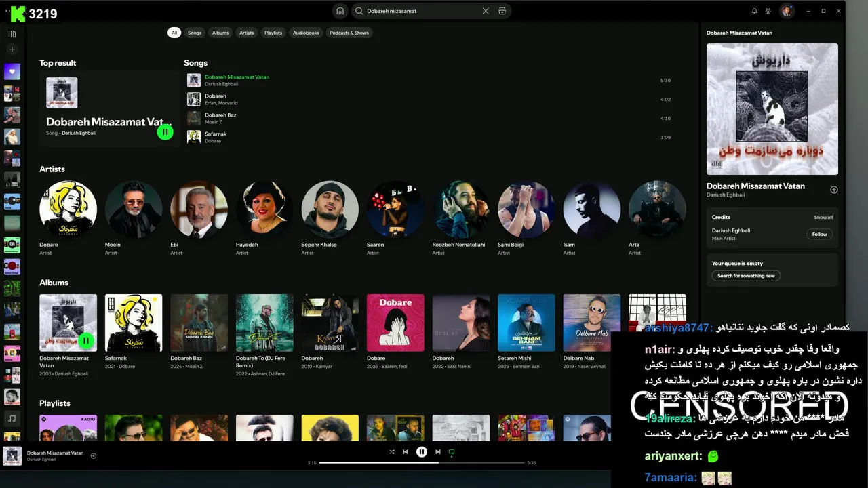Screen dimensions: 868x488
Task: Open the Browse icon in the search bar
Action: coord(502,11)
